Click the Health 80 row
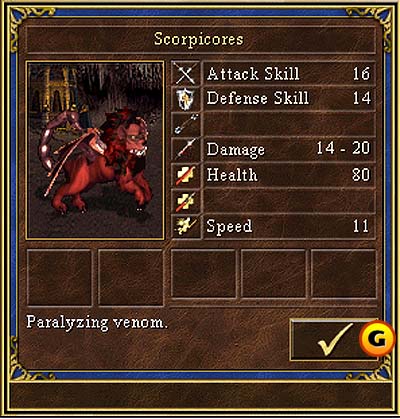 tap(289, 175)
